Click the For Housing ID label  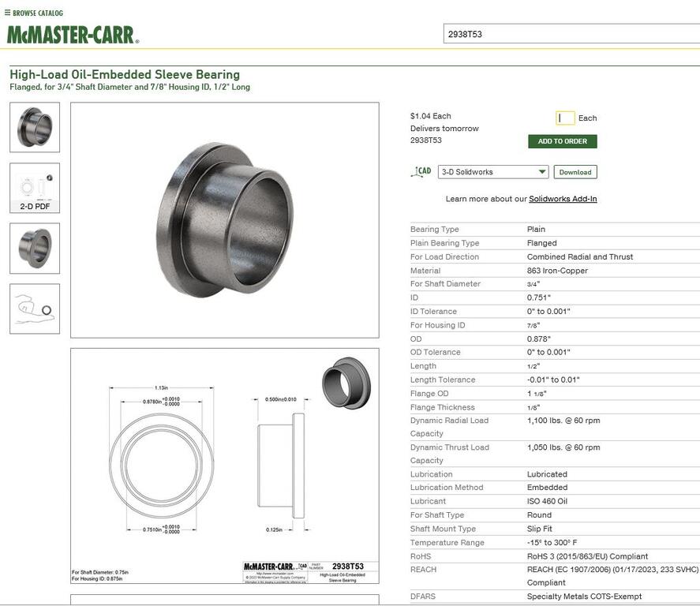click(x=437, y=325)
